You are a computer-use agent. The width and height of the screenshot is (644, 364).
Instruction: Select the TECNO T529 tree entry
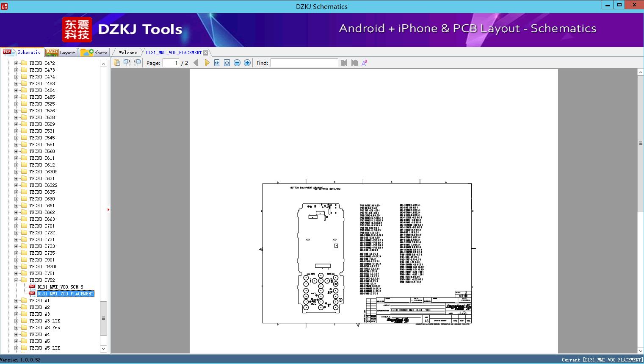[42, 124]
